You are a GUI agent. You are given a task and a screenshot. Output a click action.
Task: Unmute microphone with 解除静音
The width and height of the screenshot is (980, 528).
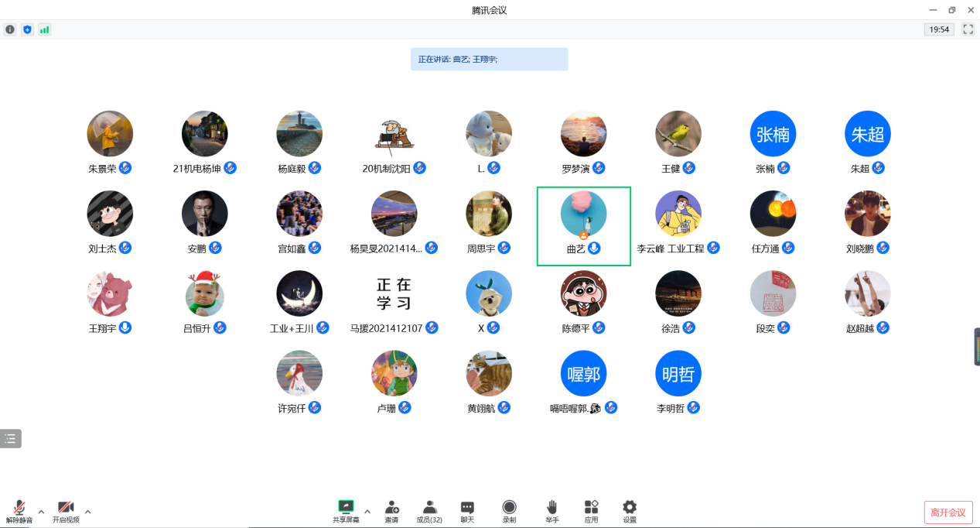tap(19, 510)
